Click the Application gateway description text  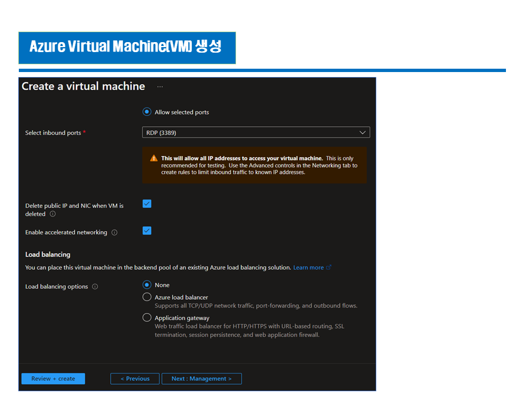click(249, 330)
